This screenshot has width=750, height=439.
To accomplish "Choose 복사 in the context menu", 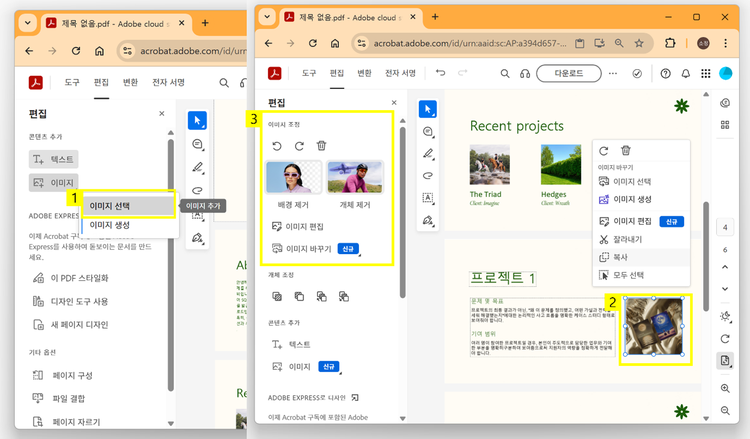I will click(641, 257).
